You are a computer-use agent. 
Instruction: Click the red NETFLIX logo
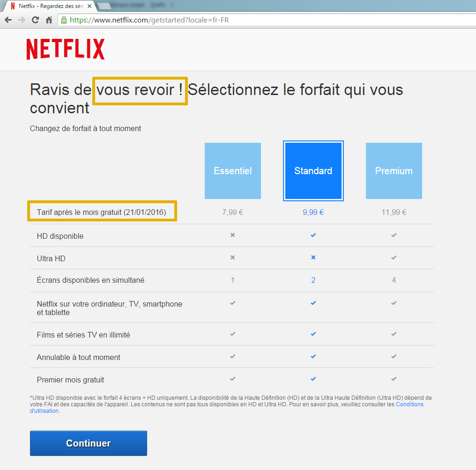pyautogui.click(x=66, y=49)
